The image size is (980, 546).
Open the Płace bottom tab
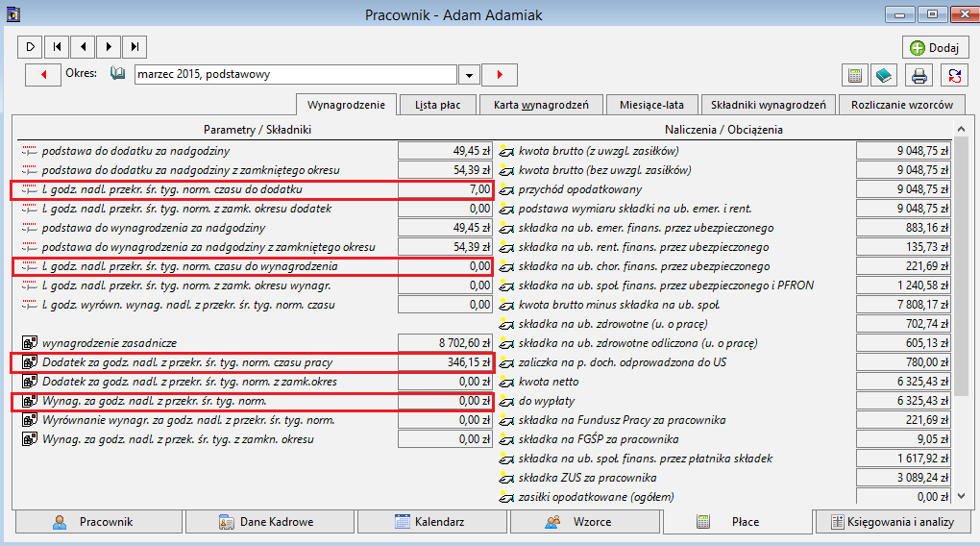coord(738,522)
